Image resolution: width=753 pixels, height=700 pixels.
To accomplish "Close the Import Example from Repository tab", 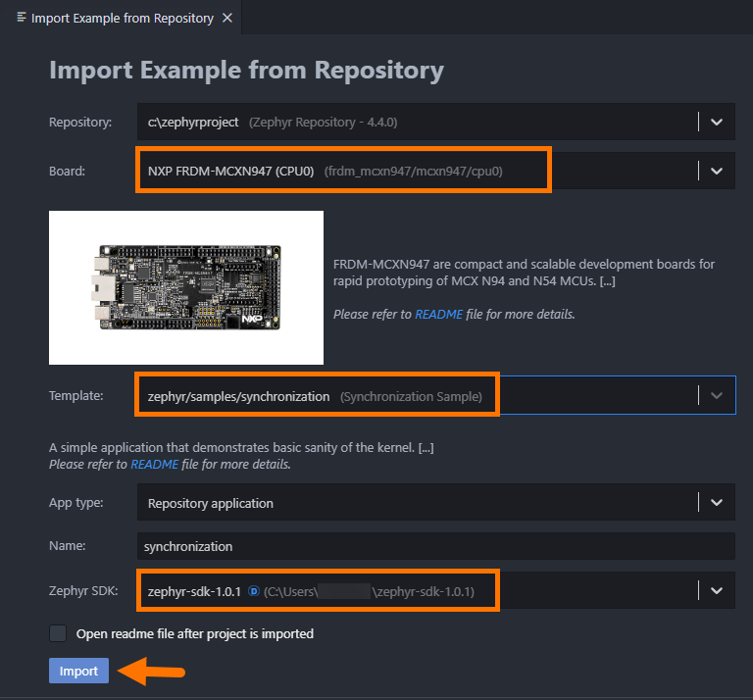I will coord(227,18).
